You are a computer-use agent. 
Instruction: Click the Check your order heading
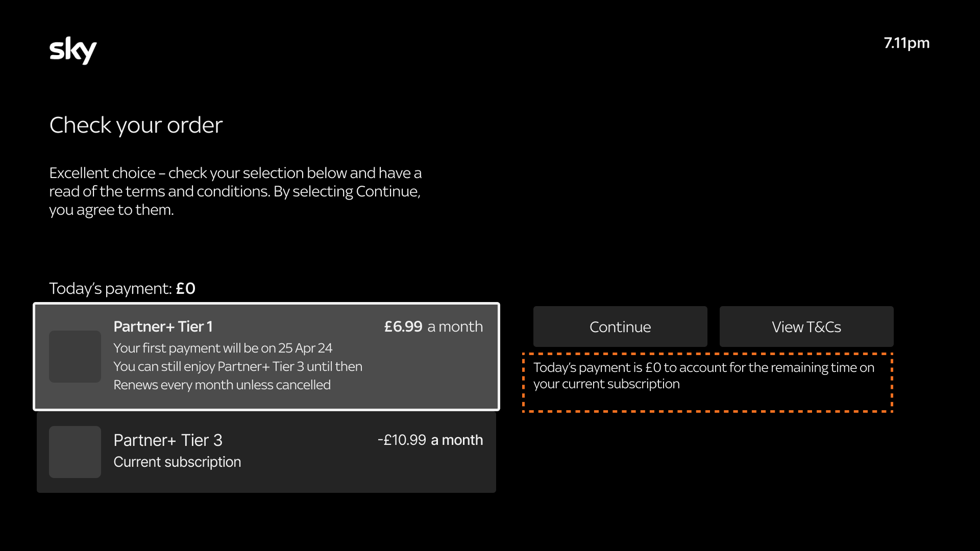136,125
